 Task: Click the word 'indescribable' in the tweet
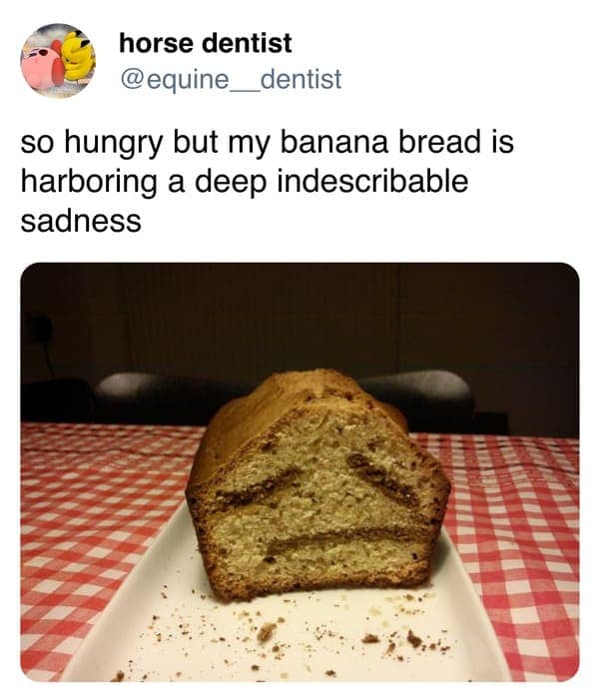(372, 181)
